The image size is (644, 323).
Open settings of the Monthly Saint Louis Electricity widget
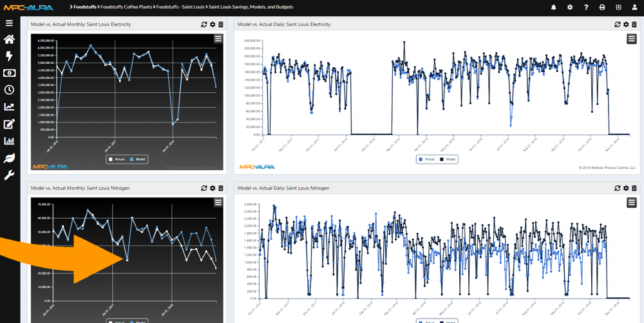(213, 24)
